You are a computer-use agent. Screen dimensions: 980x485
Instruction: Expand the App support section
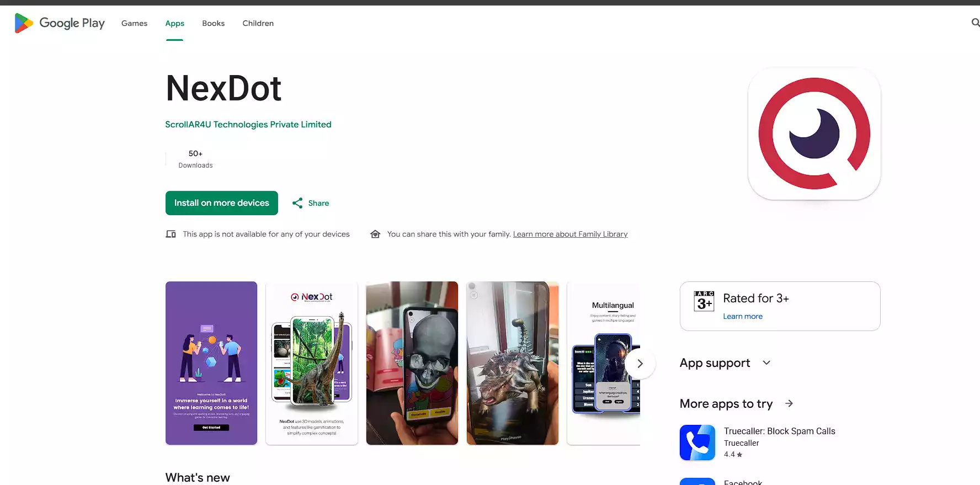(725, 363)
